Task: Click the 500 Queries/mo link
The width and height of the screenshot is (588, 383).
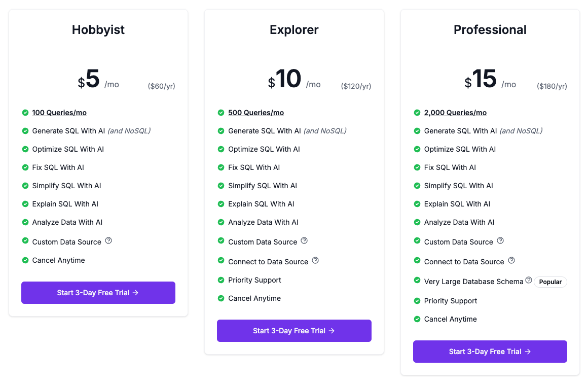Action: coord(256,113)
